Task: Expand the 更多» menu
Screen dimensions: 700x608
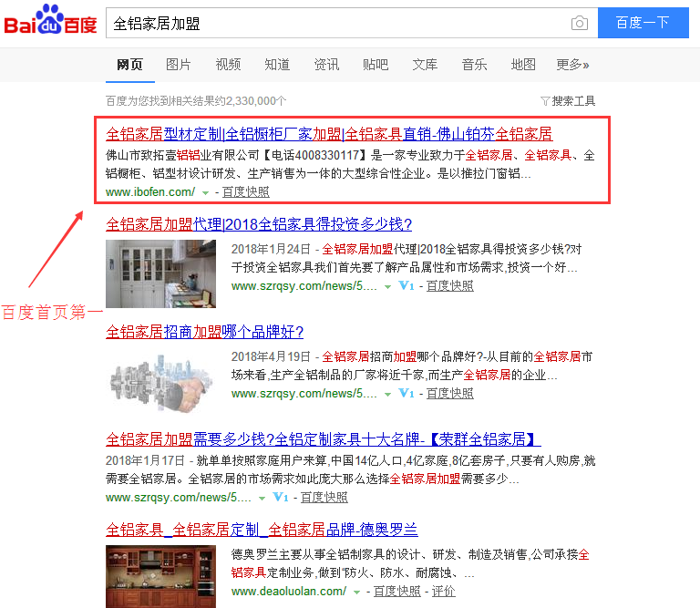Action: [x=572, y=65]
